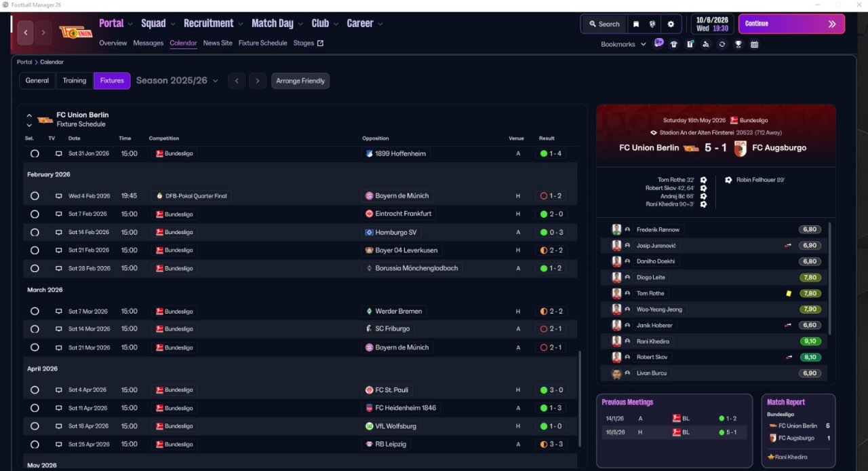Viewport: 868px width, 471px height.
Task: Click the fixtures list vertical scrollbar
Action: [580, 398]
